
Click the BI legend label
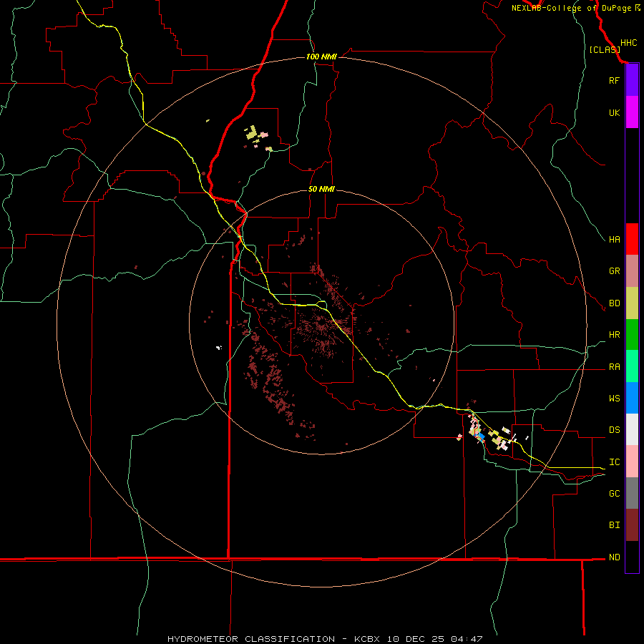(614, 525)
